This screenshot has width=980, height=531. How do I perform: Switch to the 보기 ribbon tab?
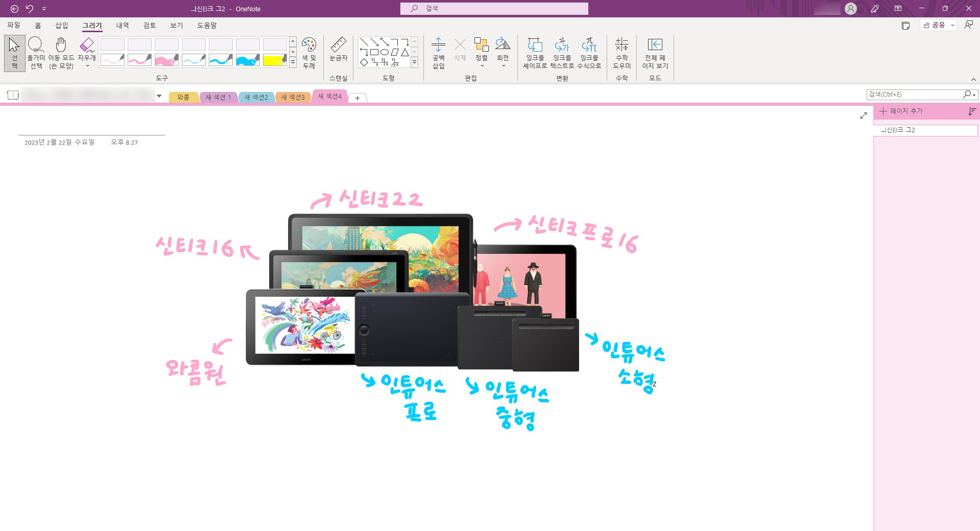coord(177,25)
